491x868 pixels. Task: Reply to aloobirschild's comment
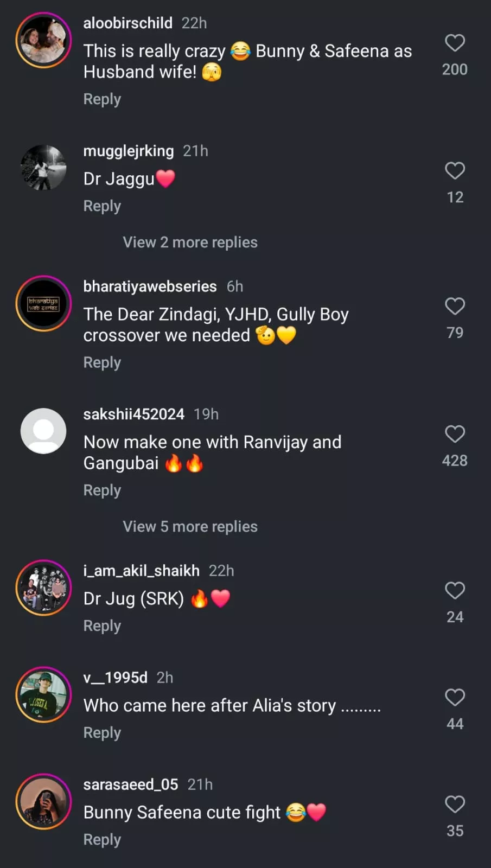[102, 99]
